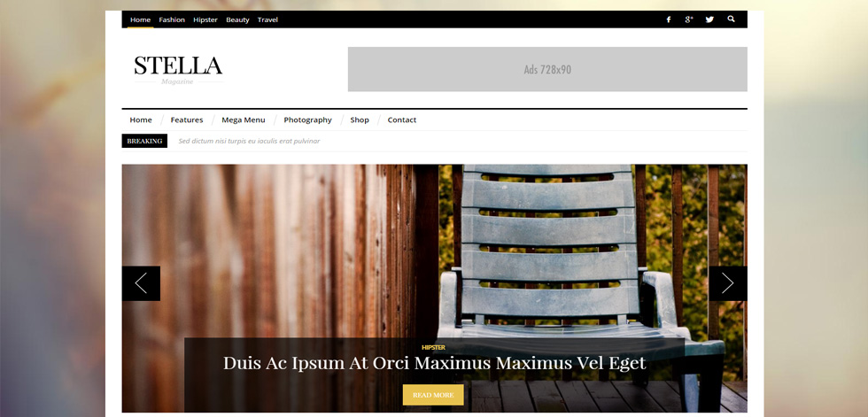Click the yellow HIPSTER category tag
Image resolution: width=868 pixels, height=417 pixels.
[433, 347]
